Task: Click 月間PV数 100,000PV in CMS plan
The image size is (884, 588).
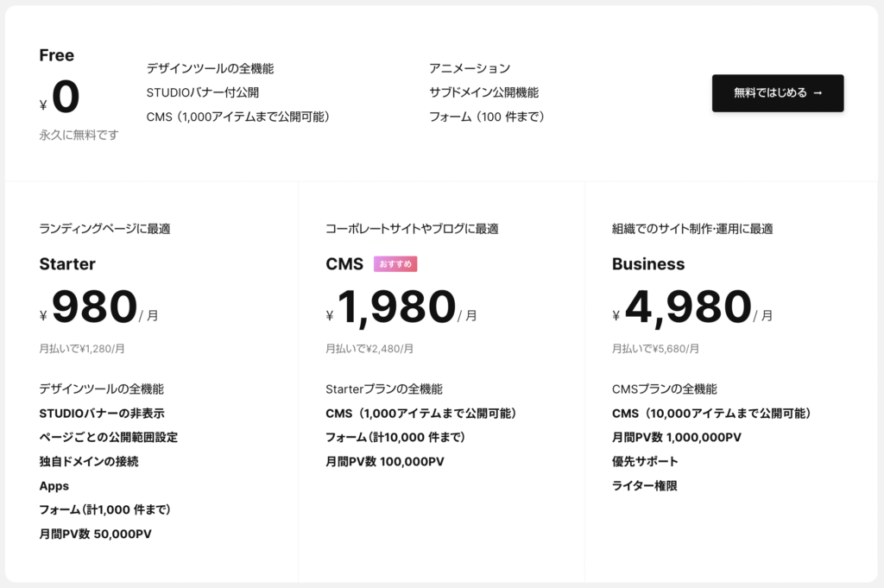Action: [385, 461]
